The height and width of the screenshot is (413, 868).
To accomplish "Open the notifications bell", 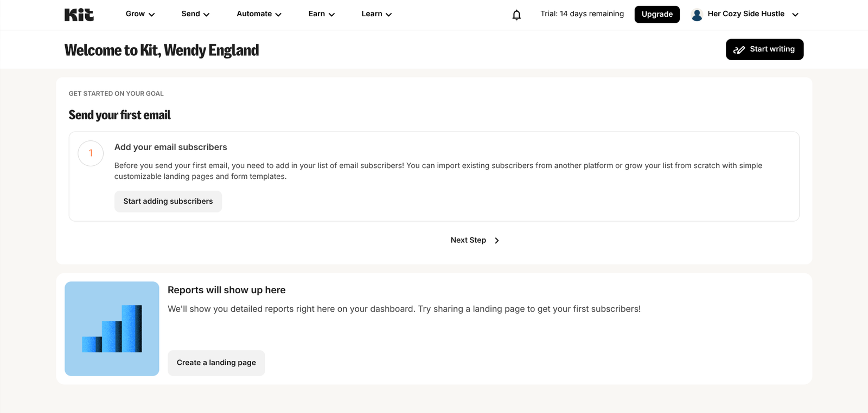I will click(x=516, y=15).
